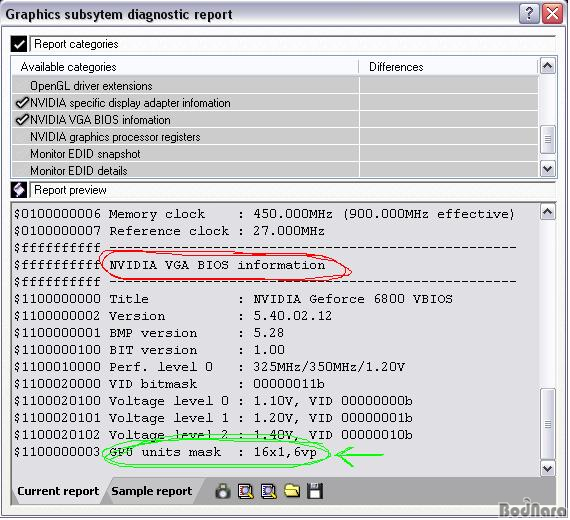Toggle the Report categories checkbox

pyautogui.click(x=19, y=44)
